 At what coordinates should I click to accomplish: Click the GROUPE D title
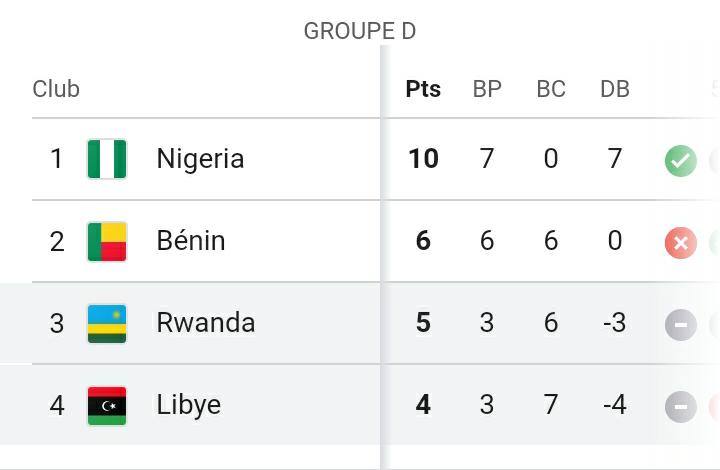360,31
